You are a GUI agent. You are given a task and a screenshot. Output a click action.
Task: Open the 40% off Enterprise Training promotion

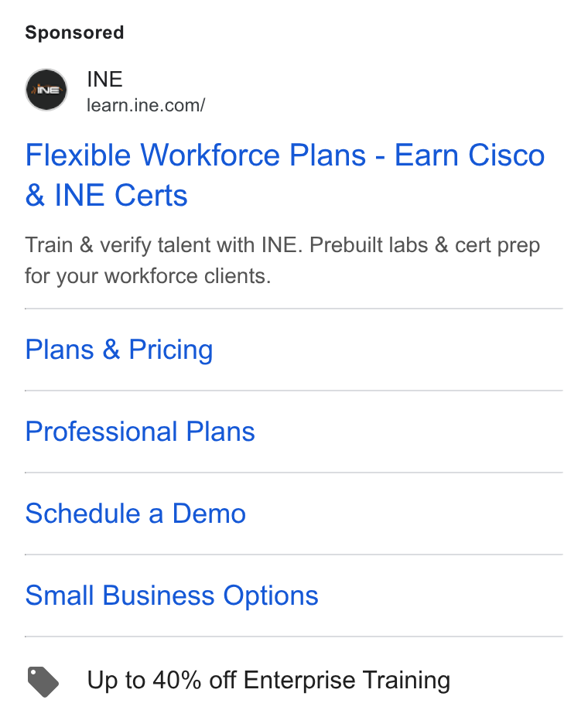269,681
